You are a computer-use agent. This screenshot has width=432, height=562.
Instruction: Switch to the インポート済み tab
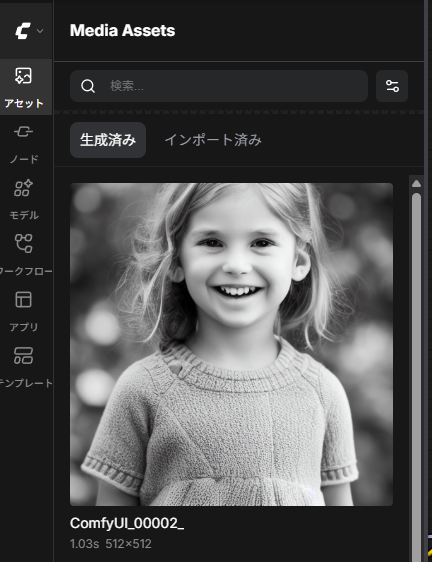click(213, 140)
